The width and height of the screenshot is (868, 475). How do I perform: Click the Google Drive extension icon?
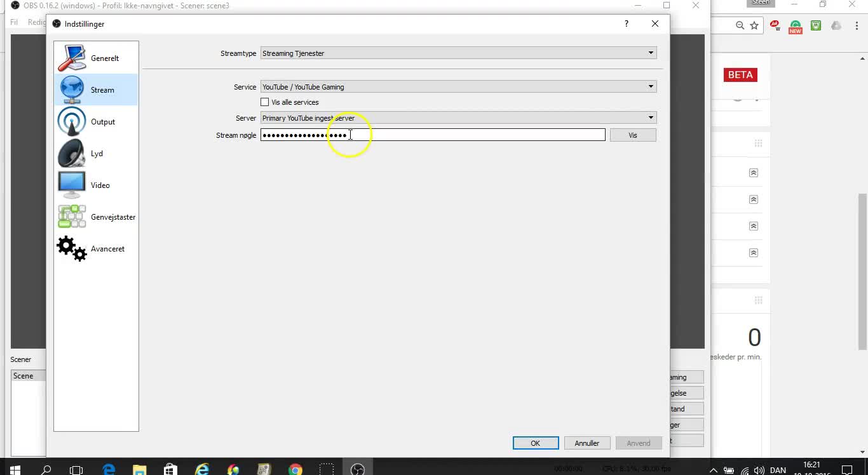[836, 25]
